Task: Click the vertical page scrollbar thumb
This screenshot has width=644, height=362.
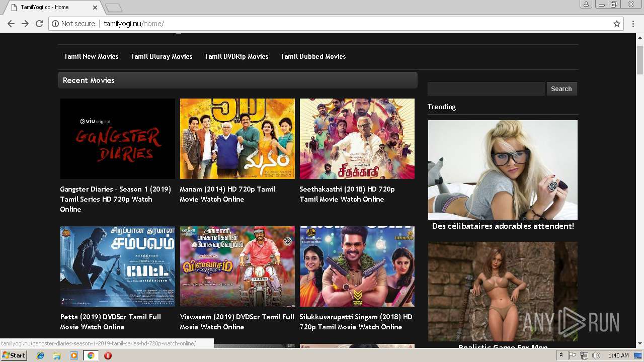Action: [x=640, y=59]
